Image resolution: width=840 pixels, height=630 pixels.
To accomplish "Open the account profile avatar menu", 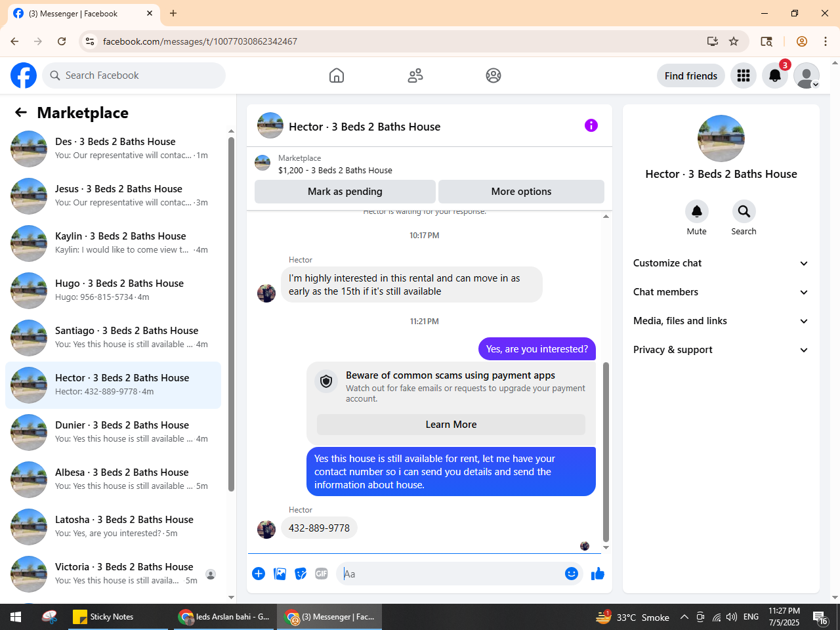I will pyautogui.click(x=807, y=75).
